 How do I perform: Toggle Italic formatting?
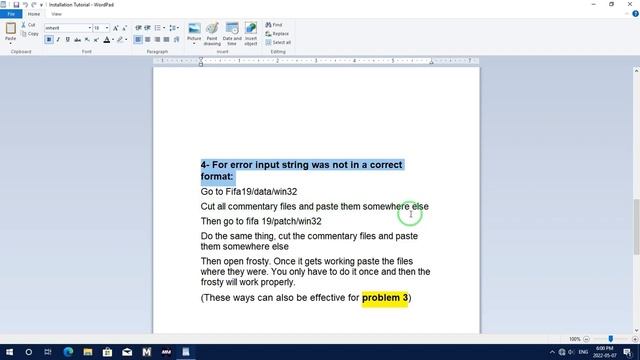click(x=58, y=40)
